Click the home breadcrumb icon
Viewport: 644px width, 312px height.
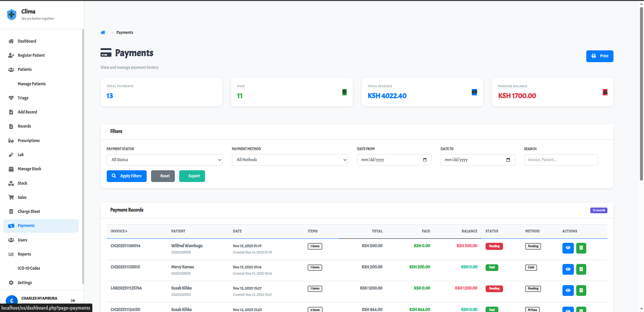[x=103, y=32]
